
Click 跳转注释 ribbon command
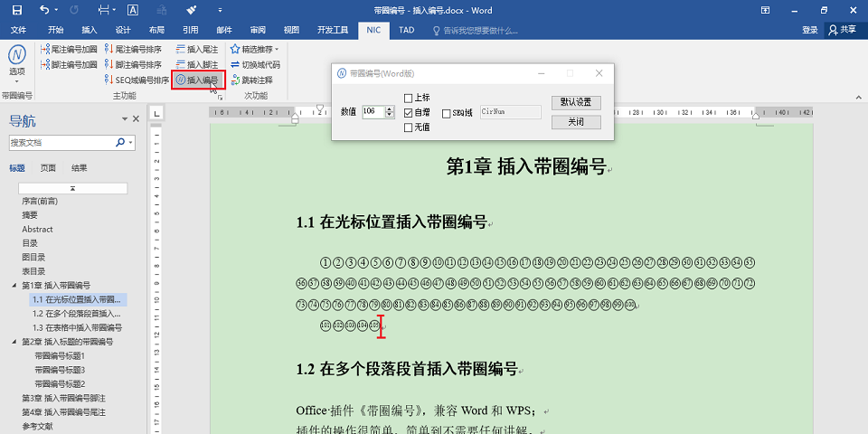click(251, 80)
